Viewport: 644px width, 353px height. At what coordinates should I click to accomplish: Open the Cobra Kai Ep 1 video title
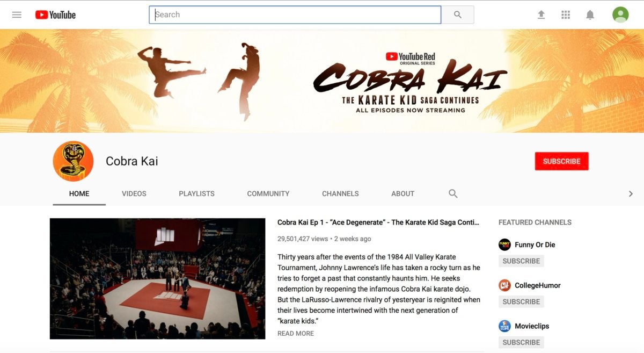click(x=378, y=222)
